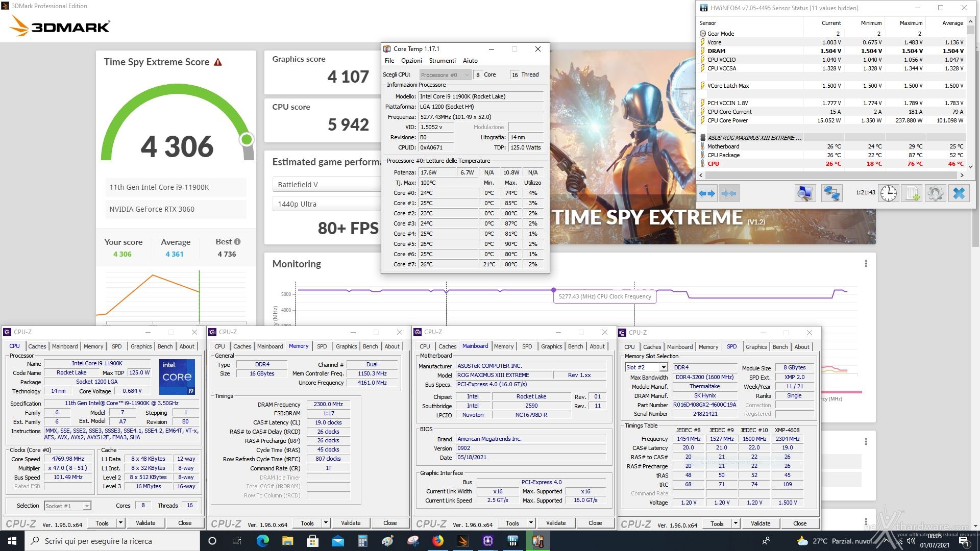Viewport: 980px width, 551px height.
Task: Click HWiNFO blue X close sensors icon
Action: [959, 193]
